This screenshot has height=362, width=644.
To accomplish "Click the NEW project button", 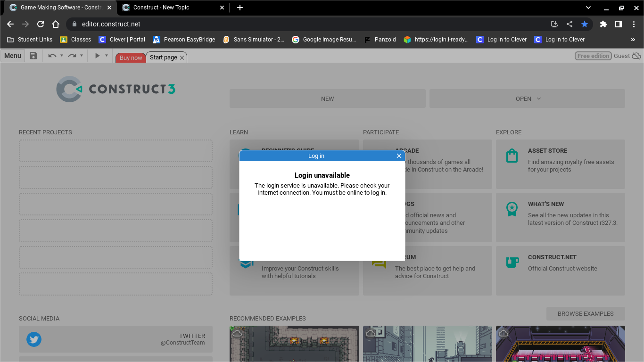I will pyautogui.click(x=327, y=99).
